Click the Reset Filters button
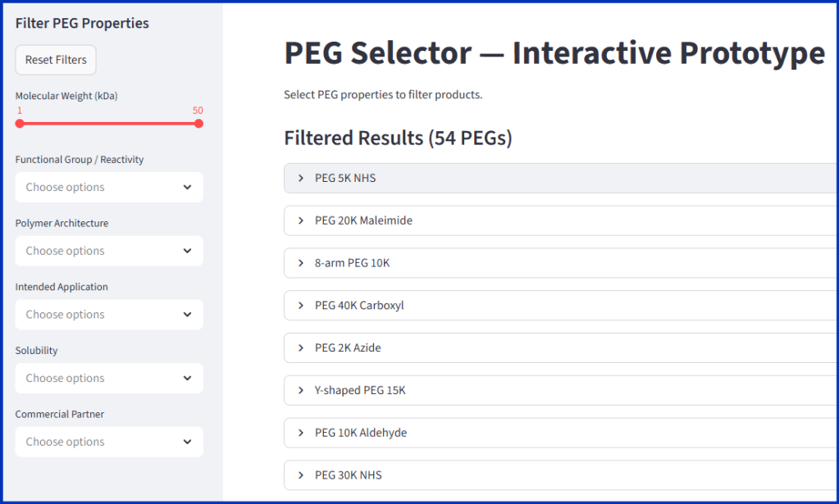The image size is (839, 504). (x=56, y=60)
